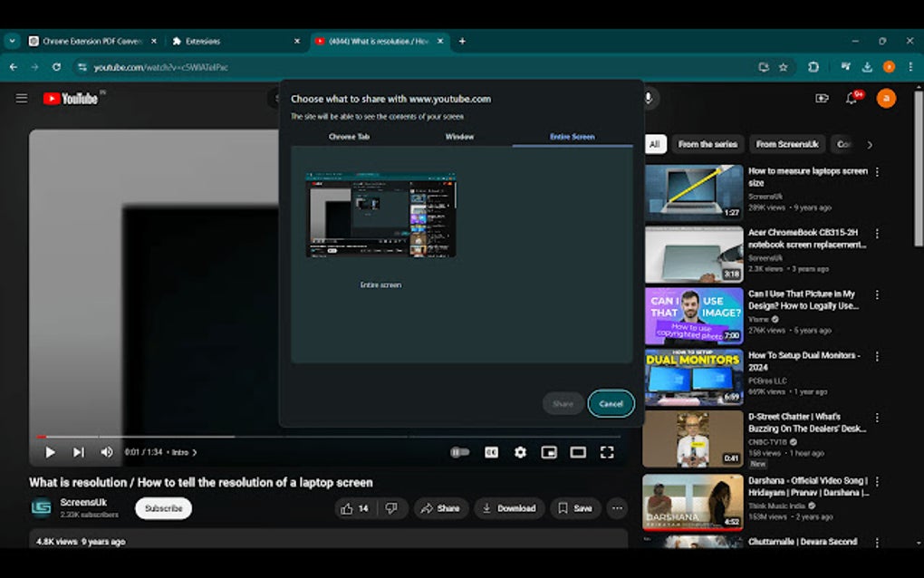Subscribe to the ScreensUk channel

(x=163, y=508)
